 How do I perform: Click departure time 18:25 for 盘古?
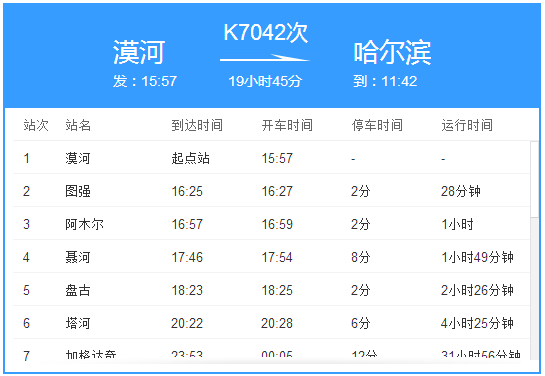click(277, 291)
